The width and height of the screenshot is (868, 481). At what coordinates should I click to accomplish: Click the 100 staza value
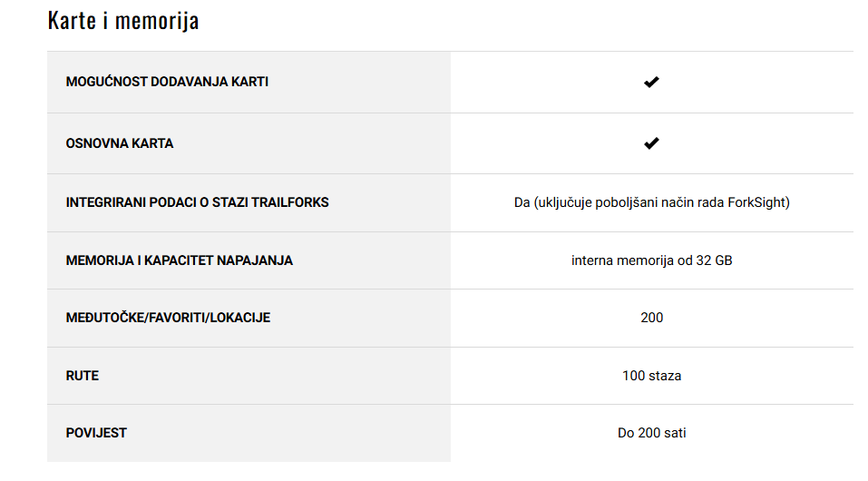click(651, 376)
